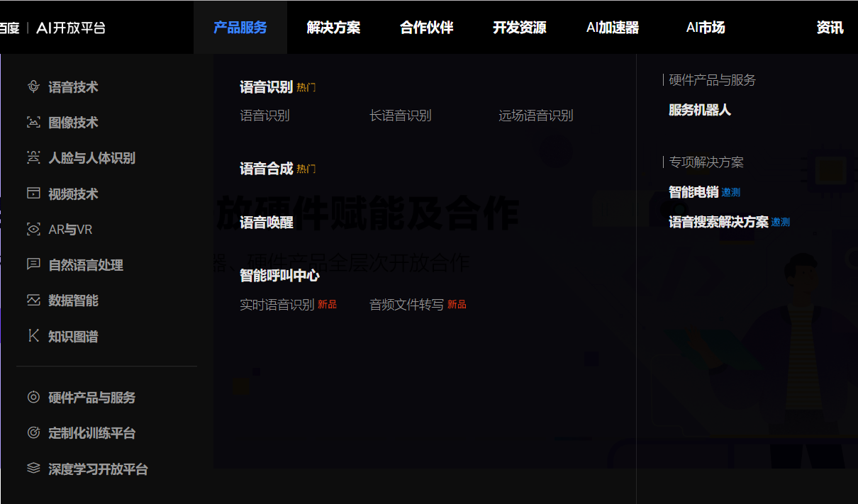Image resolution: width=858 pixels, height=504 pixels.
Task: Click the 图像技术 image icon
Action: 33,122
